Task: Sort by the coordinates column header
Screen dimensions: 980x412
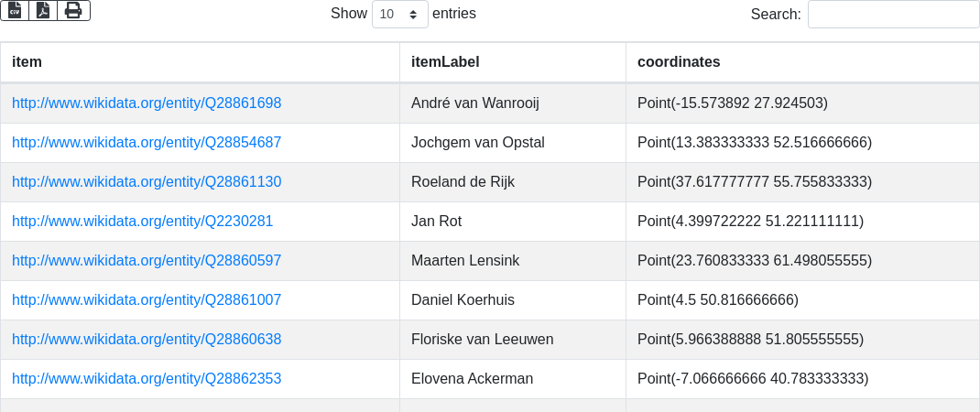Action: [x=679, y=62]
